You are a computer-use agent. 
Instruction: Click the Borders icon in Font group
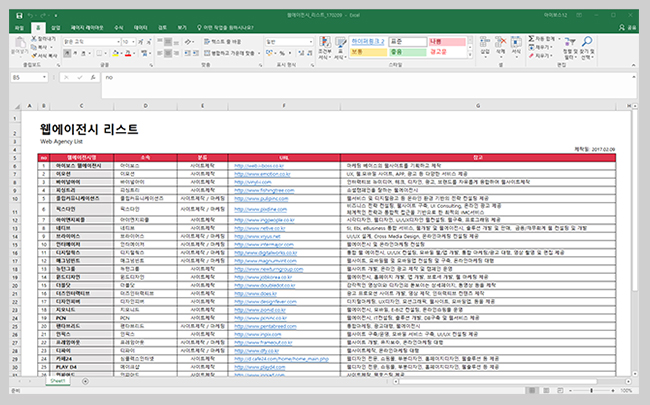tap(99, 53)
